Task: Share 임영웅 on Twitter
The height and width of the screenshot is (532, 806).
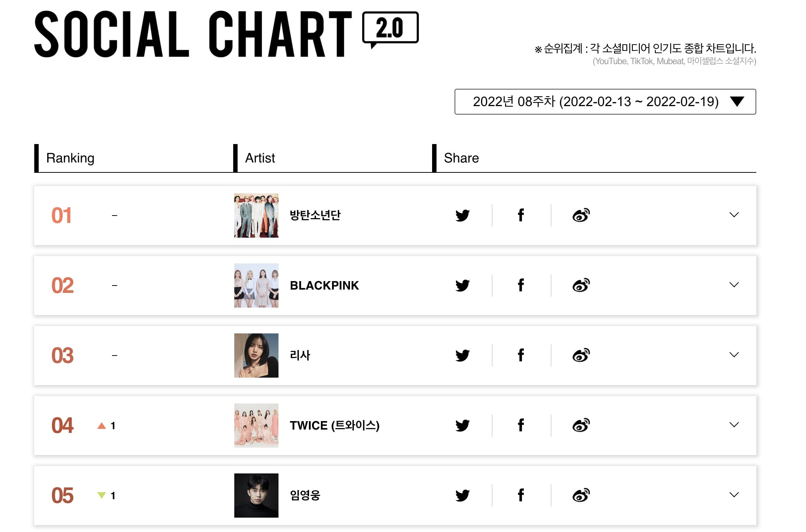Action: tap(462, 495)
